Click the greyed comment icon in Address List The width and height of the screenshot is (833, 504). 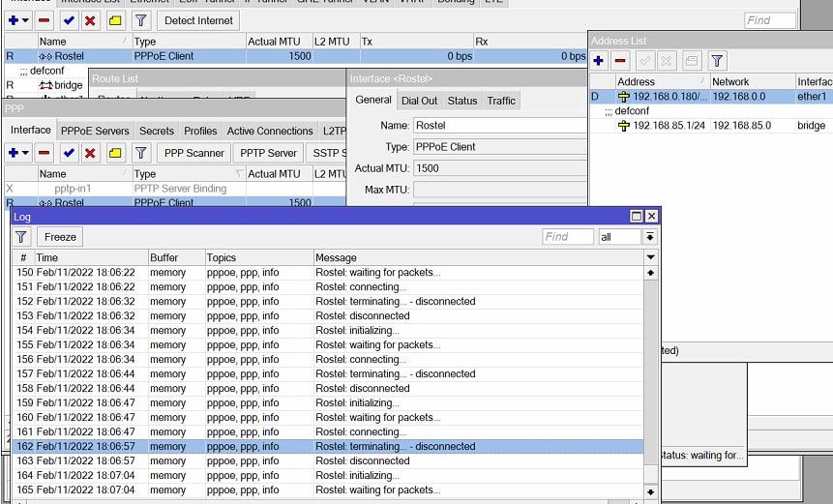pos(692,61)
